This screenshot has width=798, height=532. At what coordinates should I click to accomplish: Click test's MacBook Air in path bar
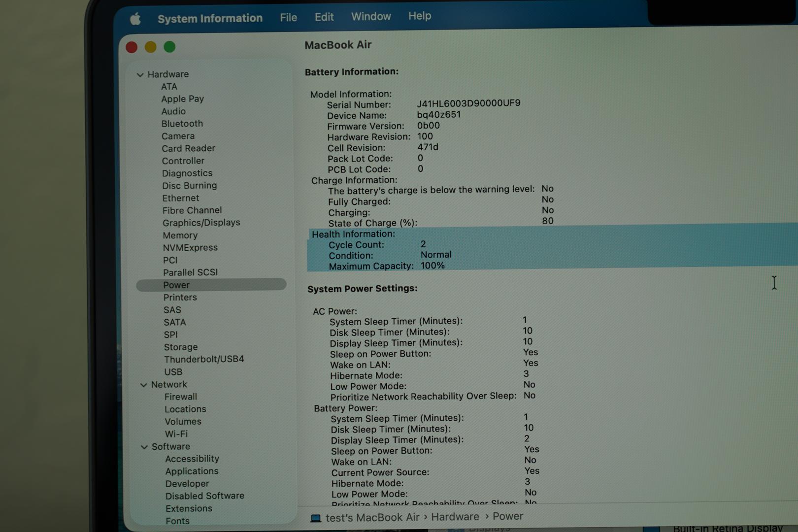372,518
